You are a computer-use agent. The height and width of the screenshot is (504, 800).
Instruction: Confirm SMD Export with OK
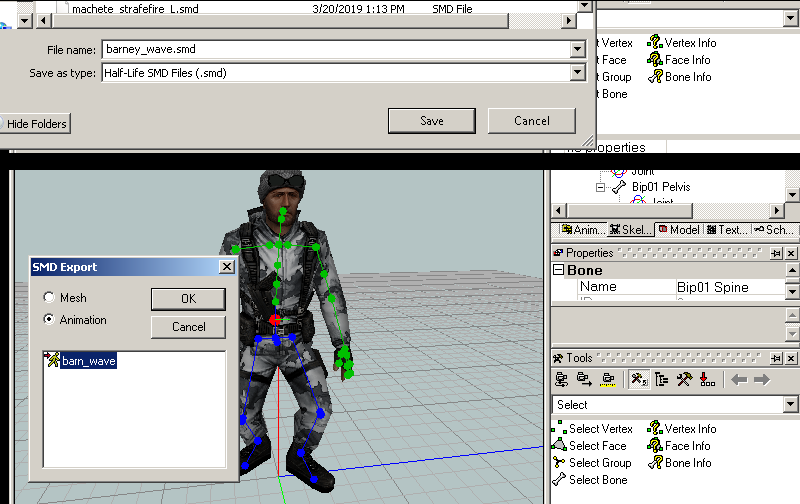tap(188, 299)
